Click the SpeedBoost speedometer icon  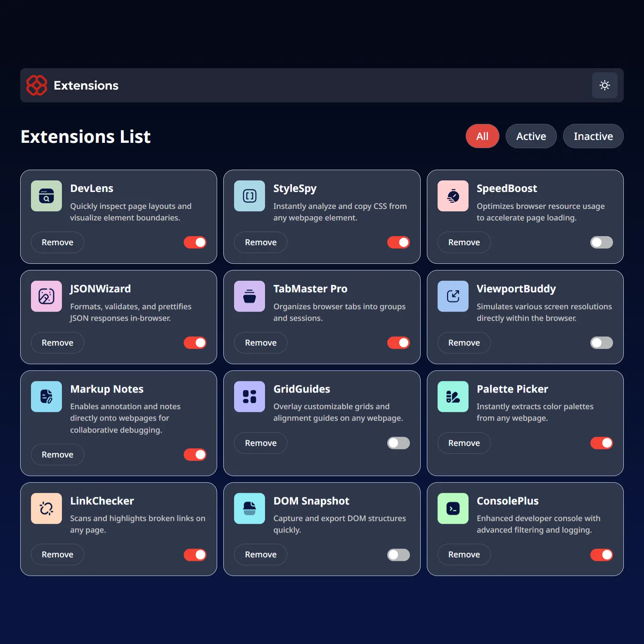click(x=452, y=196)
